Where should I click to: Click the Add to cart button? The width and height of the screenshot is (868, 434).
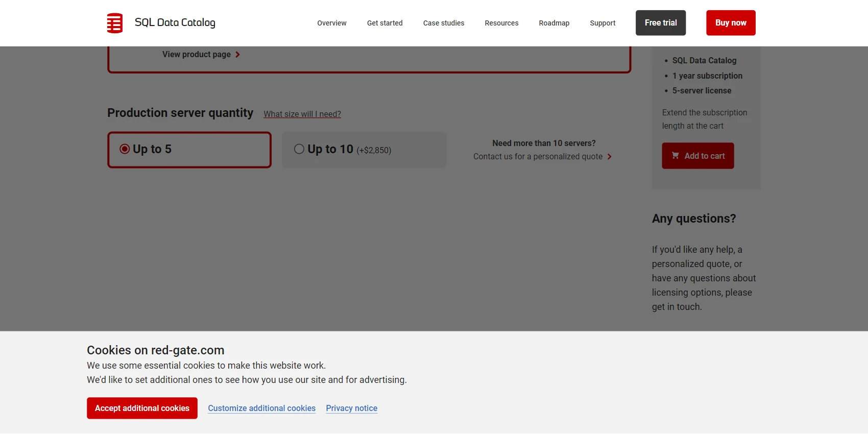click(698, 156)
